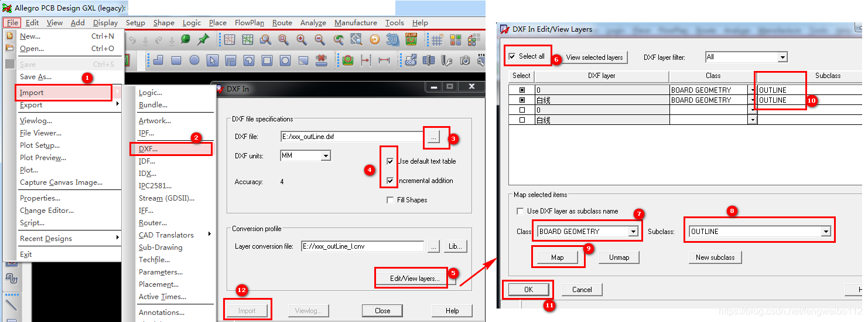This screenshot has height=322, width=868.
Task: Click the Layer conversion file field
Action: pos(363,247)
